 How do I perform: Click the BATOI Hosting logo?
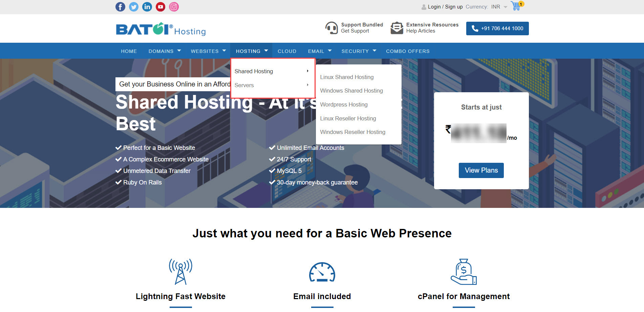tap(161, 29)
